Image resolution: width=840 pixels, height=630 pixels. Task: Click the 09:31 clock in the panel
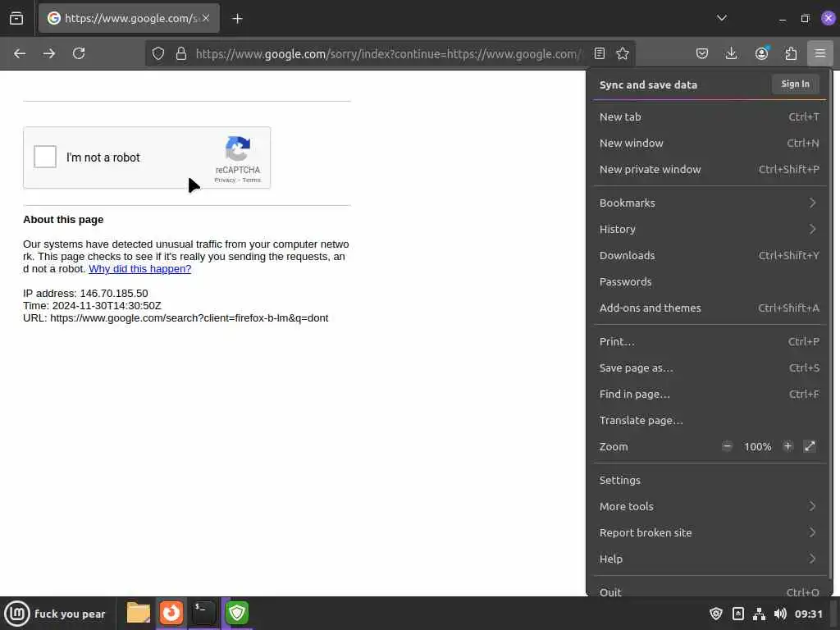coord(808,614)
